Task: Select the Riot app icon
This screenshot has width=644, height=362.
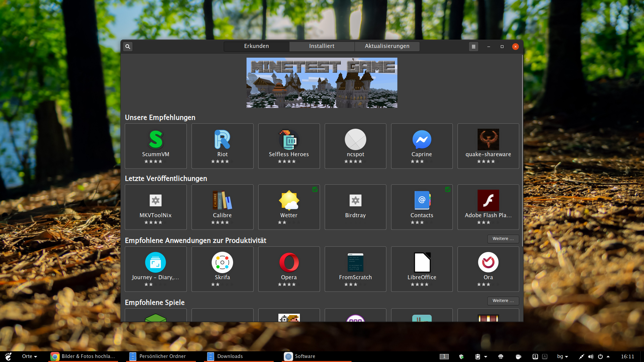Action: coord(222,139)
